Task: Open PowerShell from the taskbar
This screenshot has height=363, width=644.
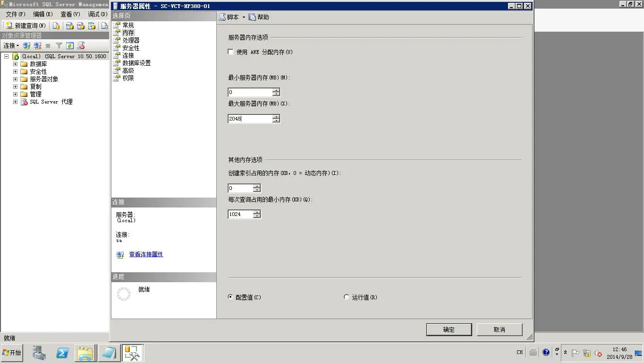Action: pos(62,353)
